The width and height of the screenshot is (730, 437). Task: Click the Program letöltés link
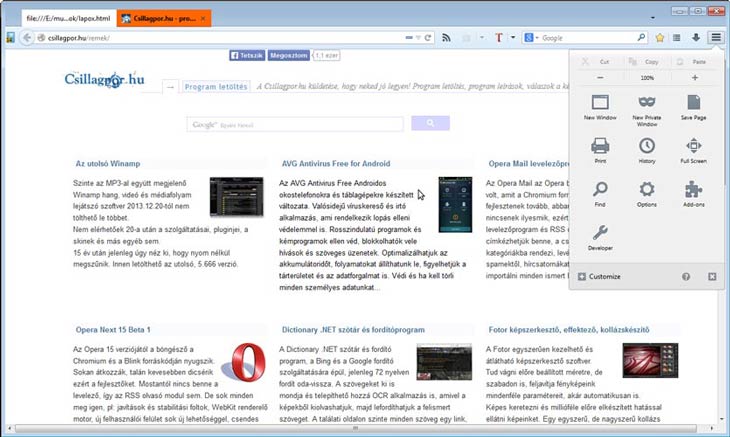pyautogui.click(x=216, y=87)
